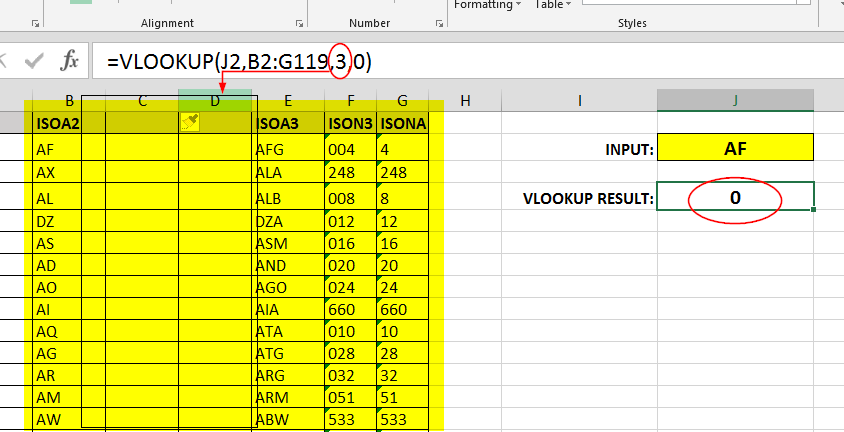Select the INPUT cell containing AF
Viewport: 844px width, 432px height.
pos(735,148)
